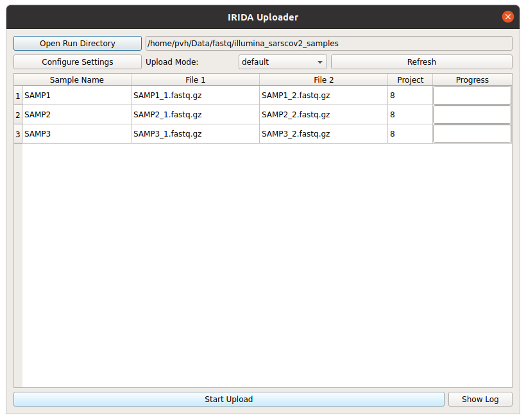Viewport: 526px width, 420px height.
Task: Select the SAMP2 sample name cell
Action: tap(76, 115)
